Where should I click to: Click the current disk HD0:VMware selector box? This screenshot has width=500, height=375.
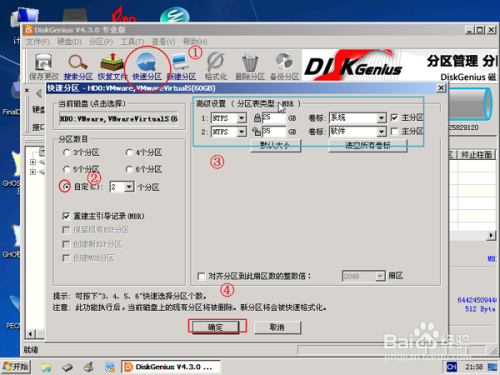click(119, 119)
